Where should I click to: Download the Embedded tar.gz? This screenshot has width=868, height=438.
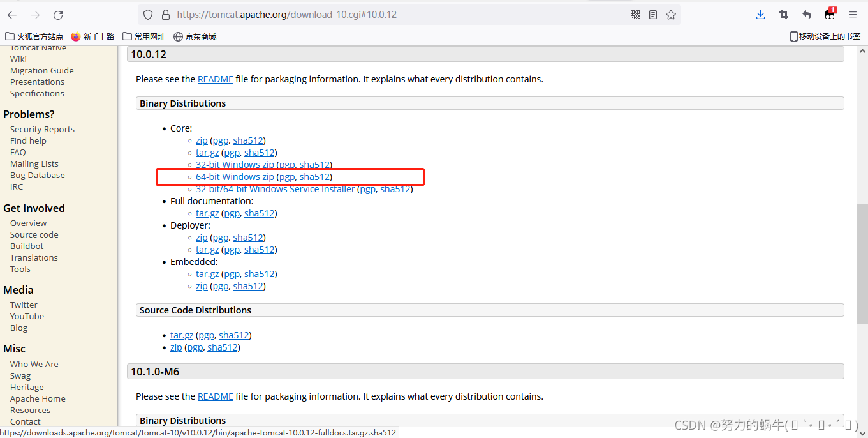(207, 274)
